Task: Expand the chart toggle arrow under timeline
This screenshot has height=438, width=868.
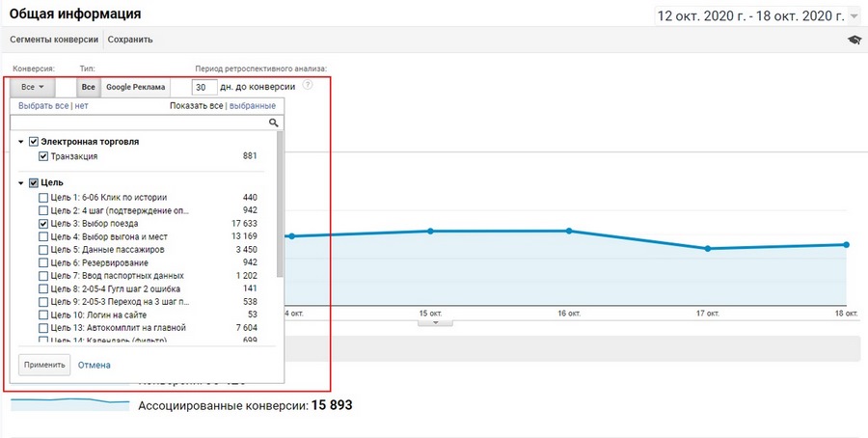Action: (x=435, y=322)
